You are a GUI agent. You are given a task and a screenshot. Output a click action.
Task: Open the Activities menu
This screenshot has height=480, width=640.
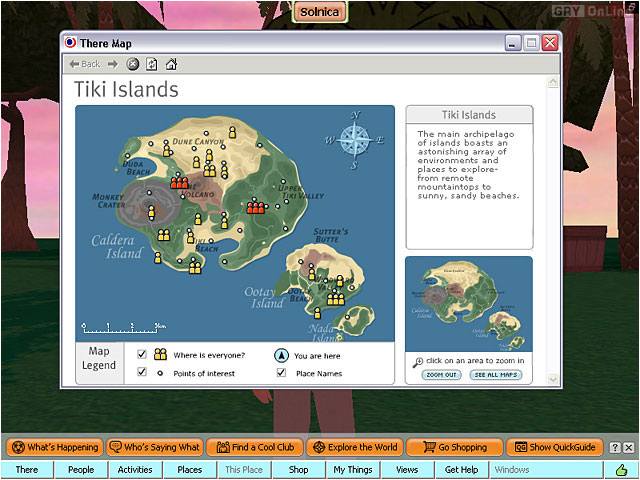click(x=135, y=470)
